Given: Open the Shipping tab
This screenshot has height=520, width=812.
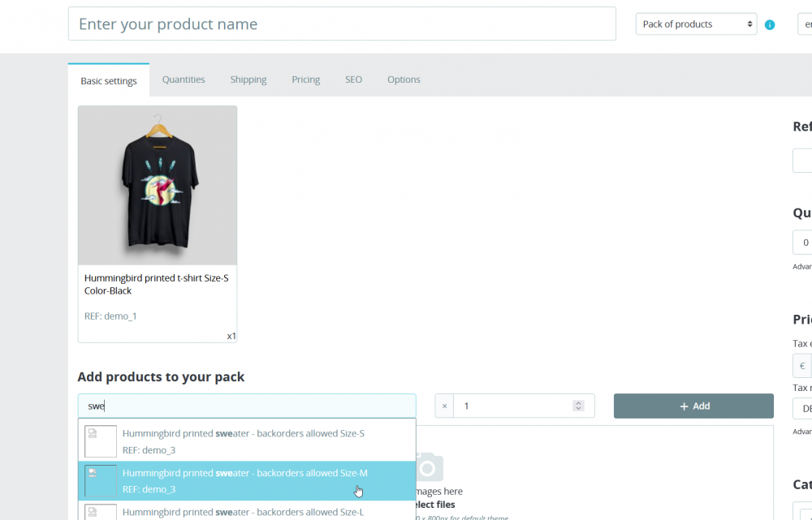Looking at the screenshot, I should click(248, 80).
